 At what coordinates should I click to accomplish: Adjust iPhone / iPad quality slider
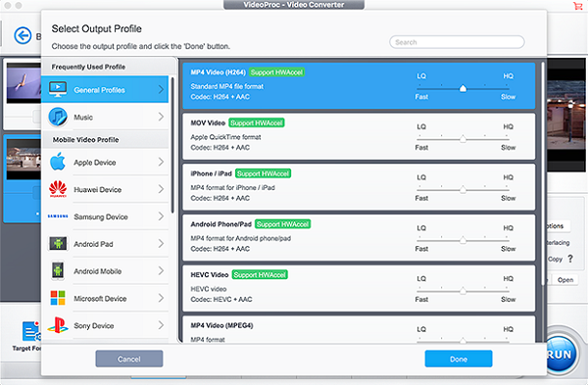[x=463, y=190]
